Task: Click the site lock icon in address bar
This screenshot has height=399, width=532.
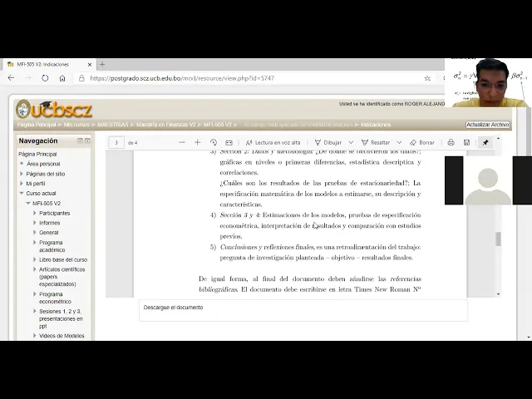Action: click(x=81, y=78)
